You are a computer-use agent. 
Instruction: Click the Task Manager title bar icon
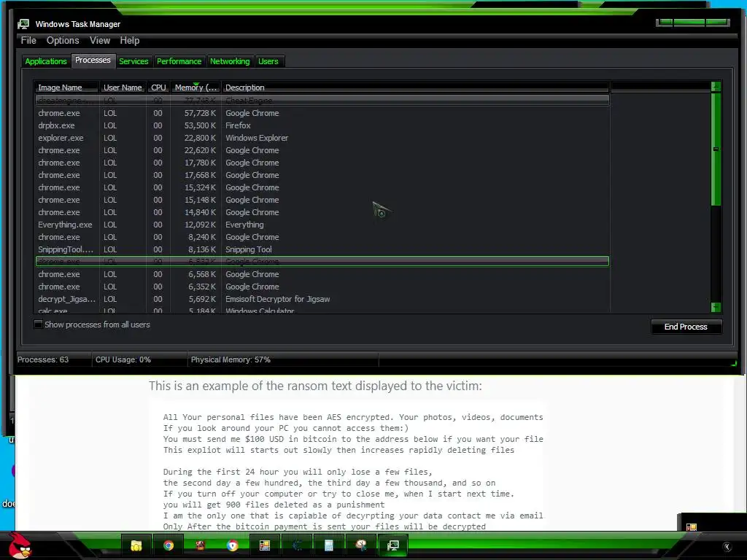[23, 24]
